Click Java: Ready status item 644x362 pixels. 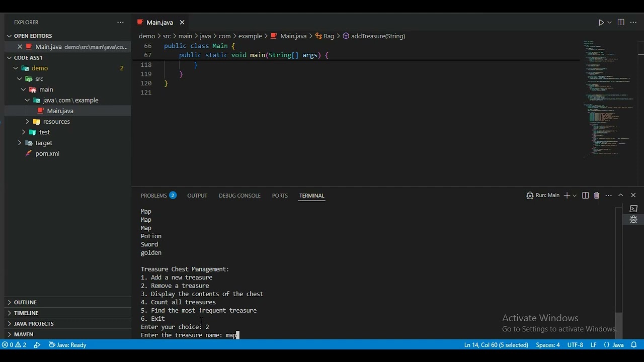coord(67,345)
